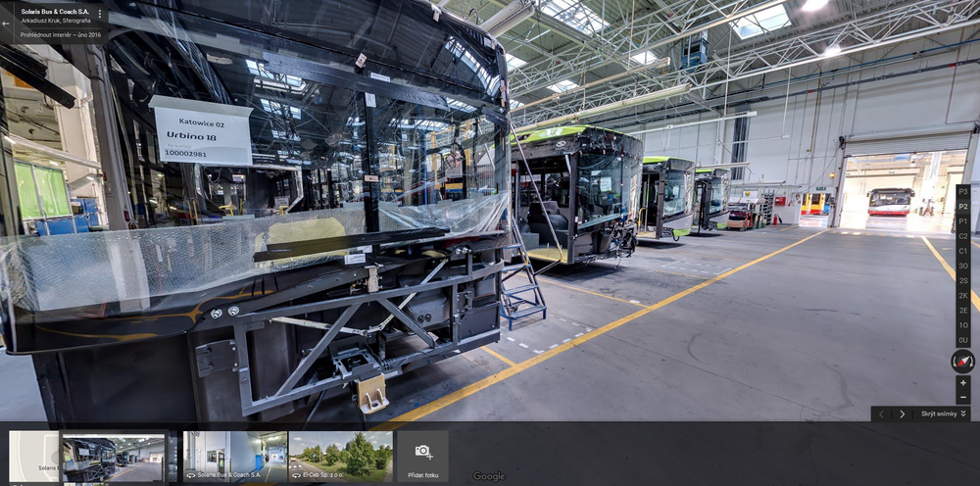Select floor level 2K in the level picker
Viewport: 980px width, 486px height.
click(963, 295)
